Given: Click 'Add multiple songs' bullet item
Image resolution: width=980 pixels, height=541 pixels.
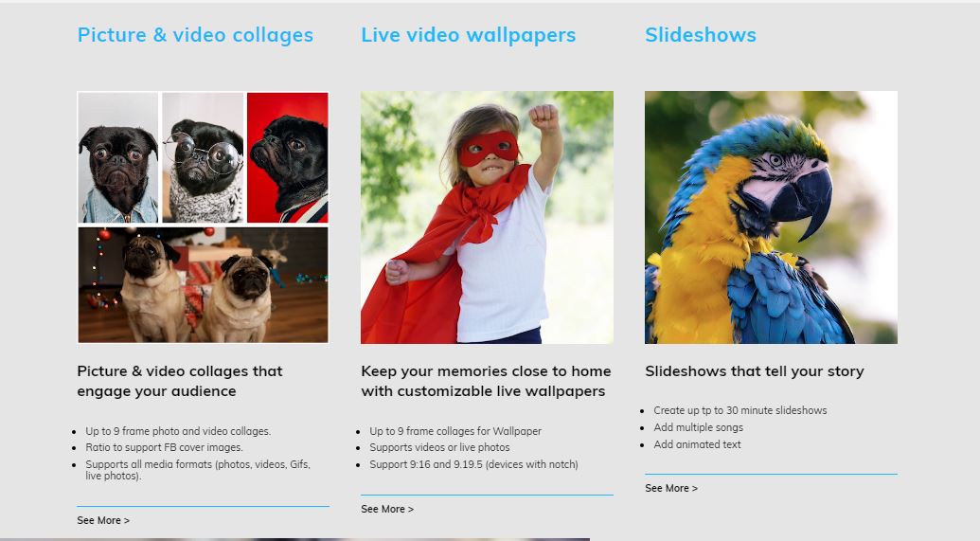Looking at the screenshot, I should [x=698, y=428].
